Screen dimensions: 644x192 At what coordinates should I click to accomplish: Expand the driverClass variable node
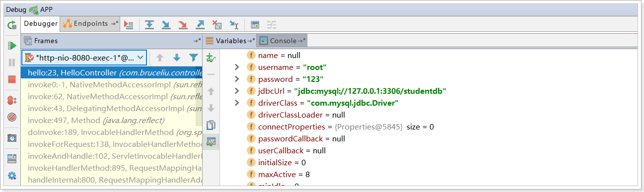tap(237, 103)
